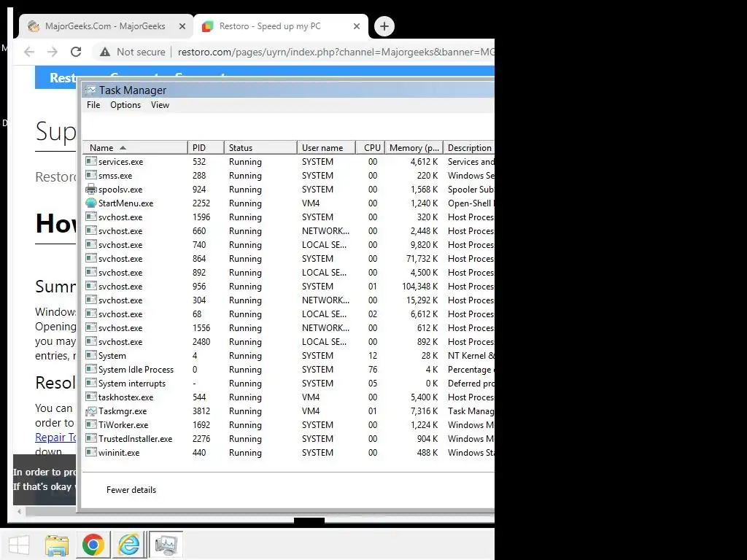Sort processes by PID column
Viewport: 747px width, 560px height.
[x=206, y=147]
